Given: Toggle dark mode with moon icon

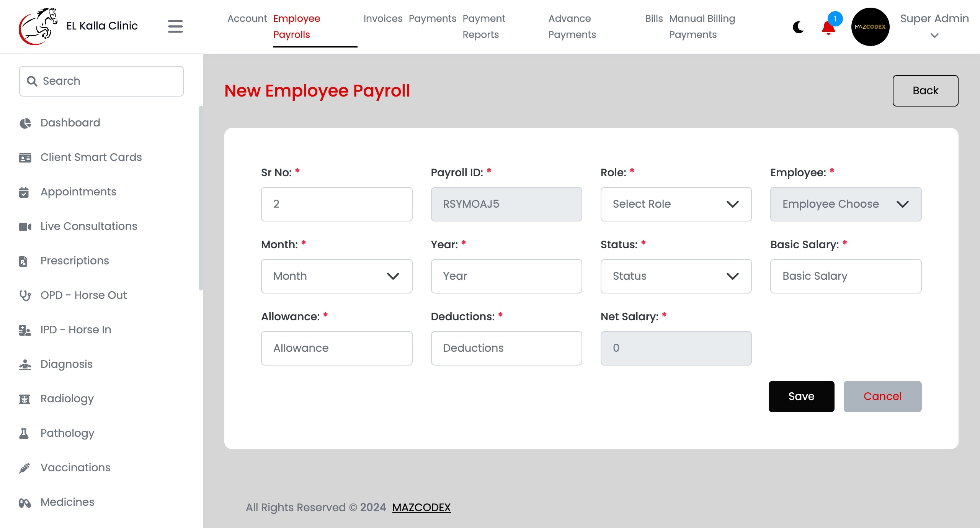Looking at the screenshot, I should point(798,27).
